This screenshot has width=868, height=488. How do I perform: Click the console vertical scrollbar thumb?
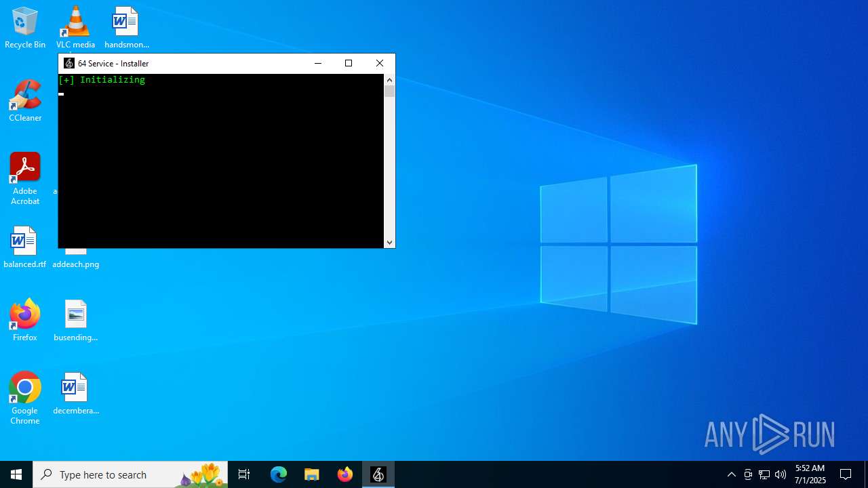pyautogui.click(x=389, y=91)
